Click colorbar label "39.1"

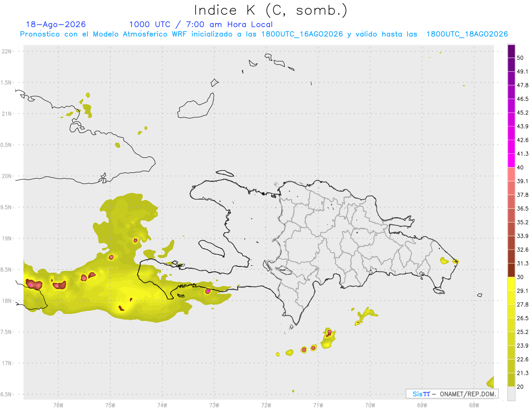click(x=523, y=181)
